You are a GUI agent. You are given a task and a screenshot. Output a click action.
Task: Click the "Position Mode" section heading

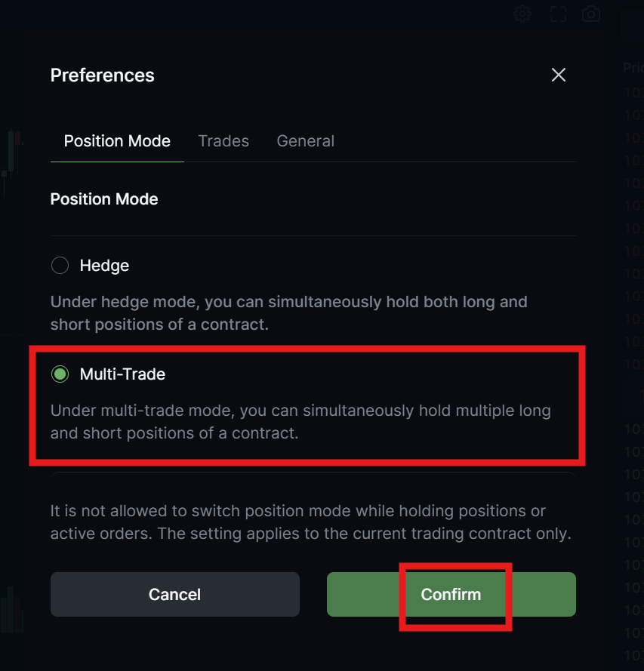[x=104, y=199]
